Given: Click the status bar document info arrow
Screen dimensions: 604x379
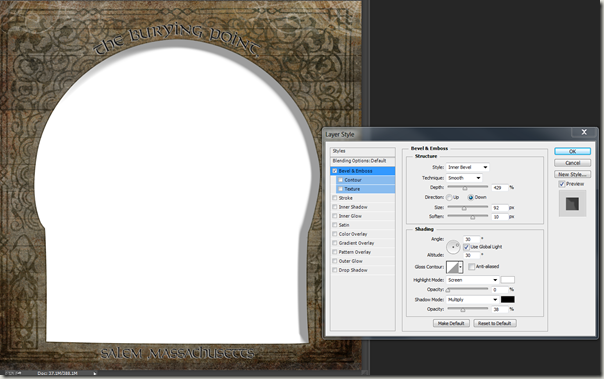Looking at the screenshot, I should tap(95, 373).
